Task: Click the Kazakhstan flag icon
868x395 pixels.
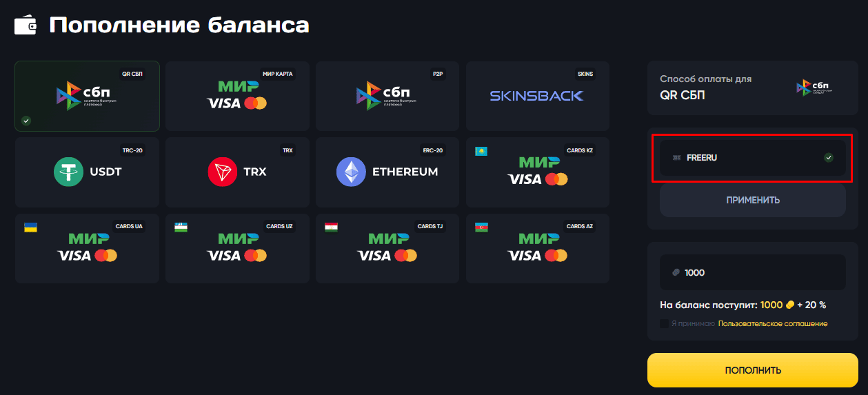Action: 481,151
